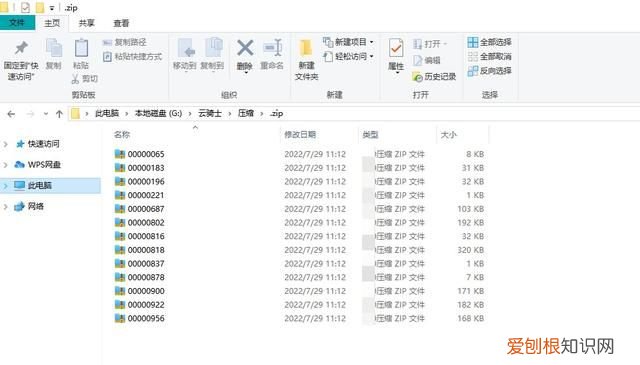Image resolution: width=640 pixels, height=365 pixels.
Task: Expand Quick access in navigation pane
Action: pyautogui.click(x=6, y=144)
